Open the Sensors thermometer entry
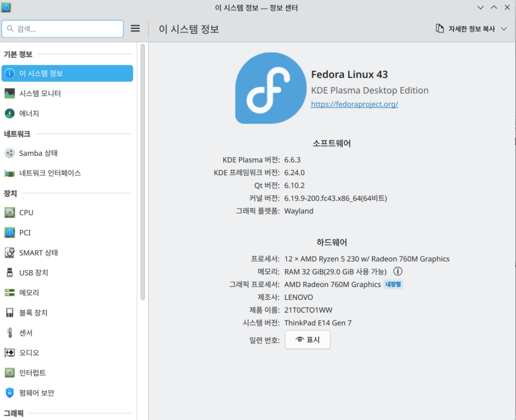Screen dimensions: 516x420 click(x=27, y=333)
